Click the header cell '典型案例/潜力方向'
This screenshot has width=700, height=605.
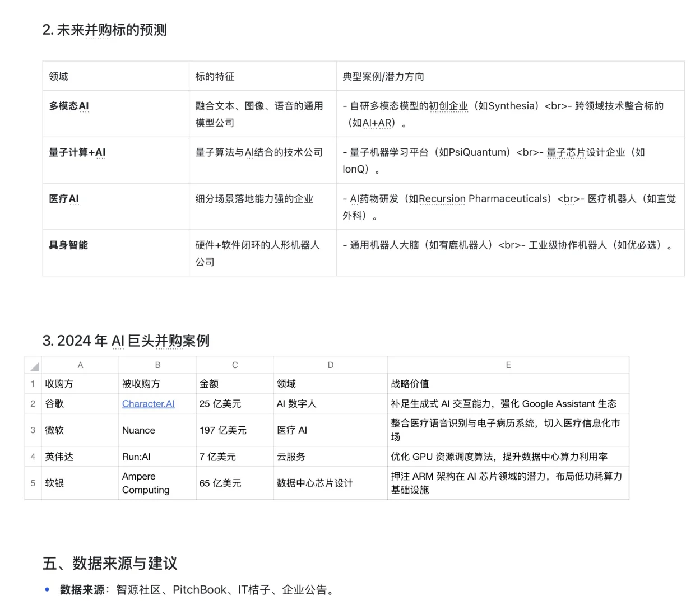(x=511, y=76)
